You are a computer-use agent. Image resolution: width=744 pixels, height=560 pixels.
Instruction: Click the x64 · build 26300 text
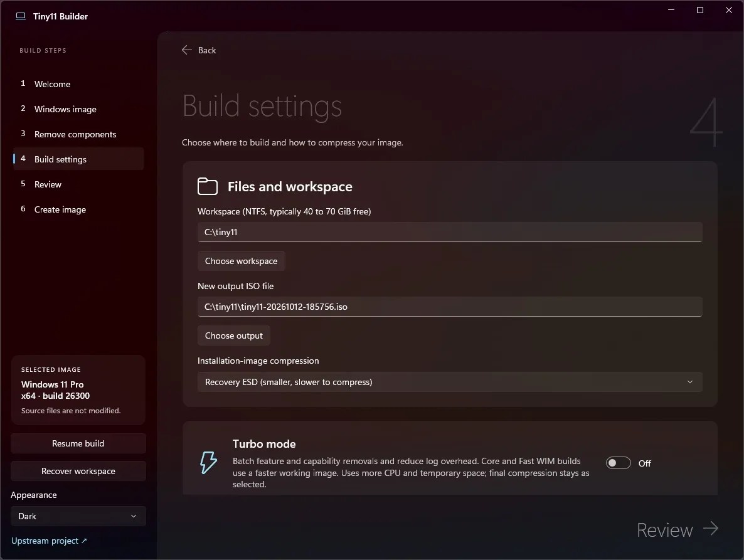(x=55, y=396)
